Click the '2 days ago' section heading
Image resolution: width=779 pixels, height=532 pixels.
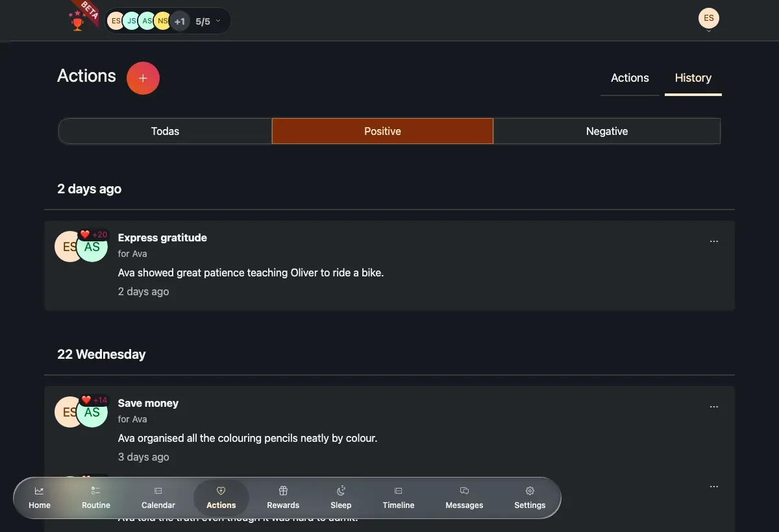tap(90, 189)
